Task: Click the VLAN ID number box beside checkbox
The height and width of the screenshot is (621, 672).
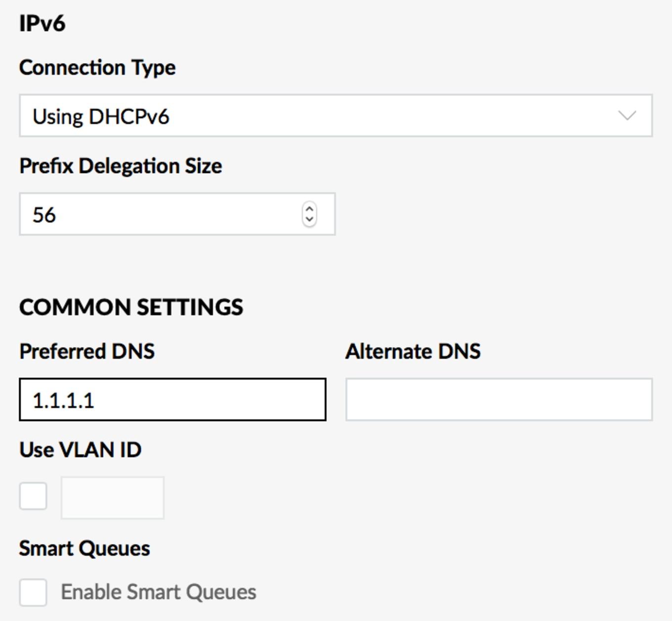Action: [113, 498]
